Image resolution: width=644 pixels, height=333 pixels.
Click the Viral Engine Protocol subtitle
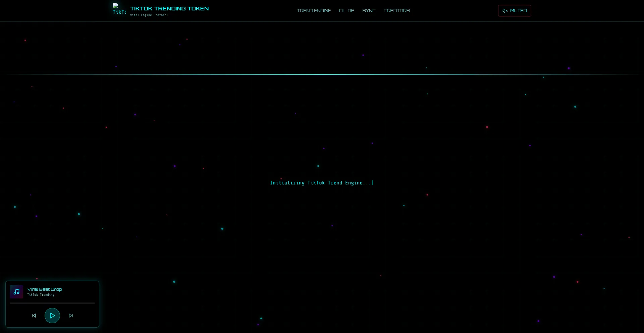pyautogui.click(x=149, y=15)
